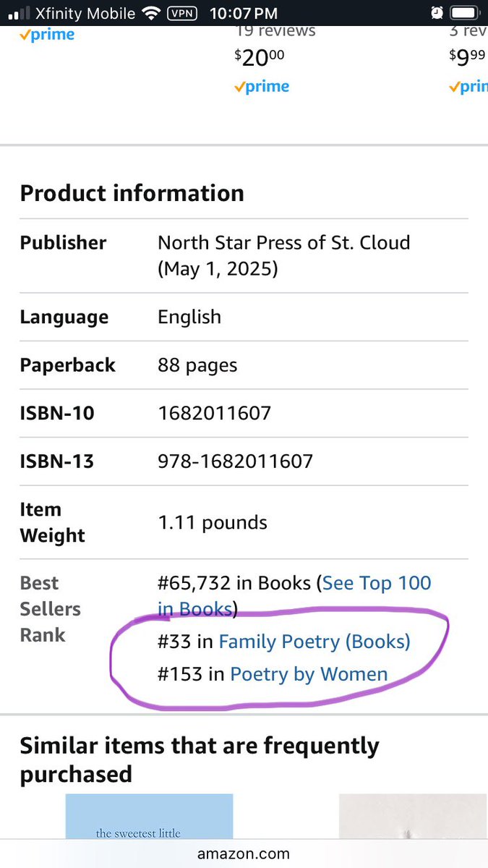Open the white book cover thumbnail on right
This screenshot has width=488, height=868.
click(414, 817)
